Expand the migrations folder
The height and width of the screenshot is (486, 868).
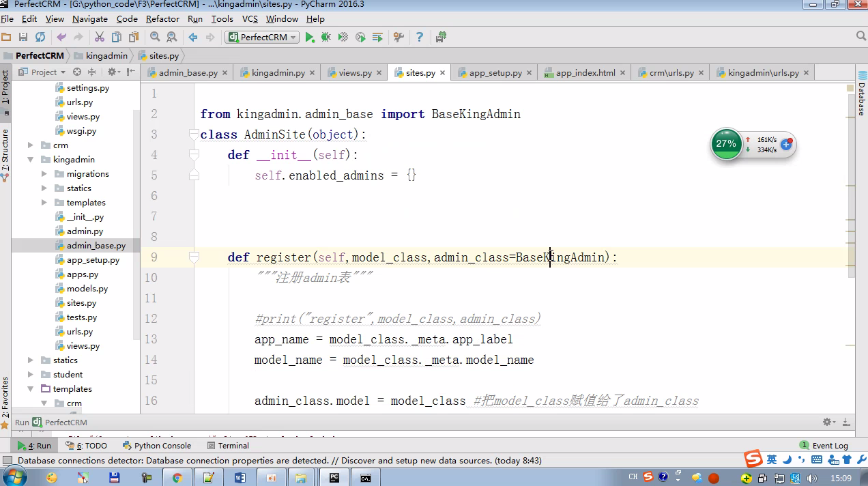pyautogui.click(x=44, y=174)
